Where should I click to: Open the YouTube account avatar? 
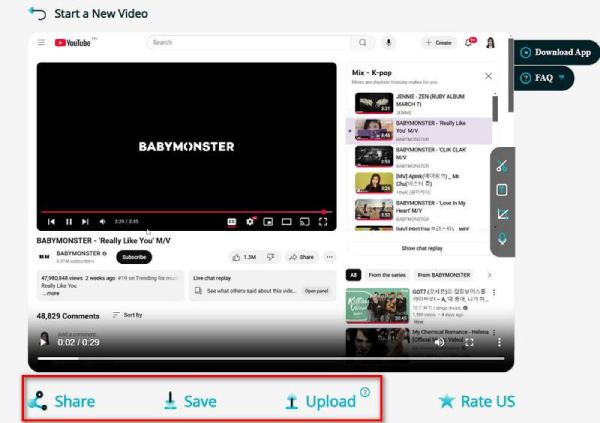[491, 43]
